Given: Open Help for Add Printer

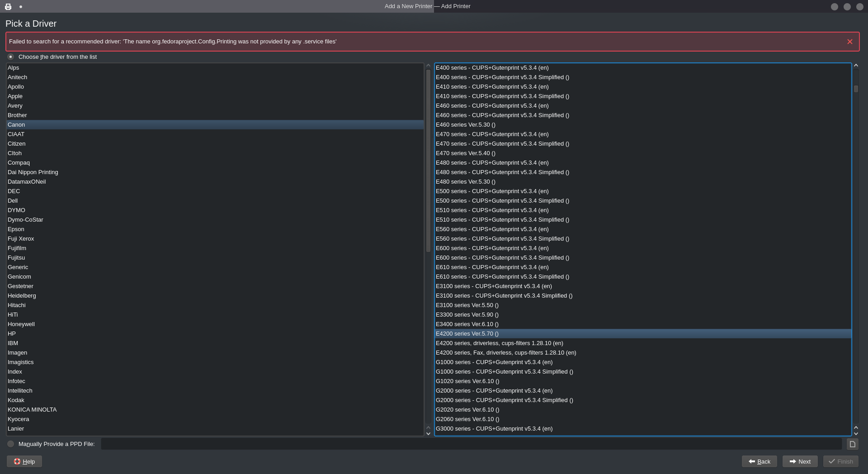Looking at the screenshot, I should 24,461.
